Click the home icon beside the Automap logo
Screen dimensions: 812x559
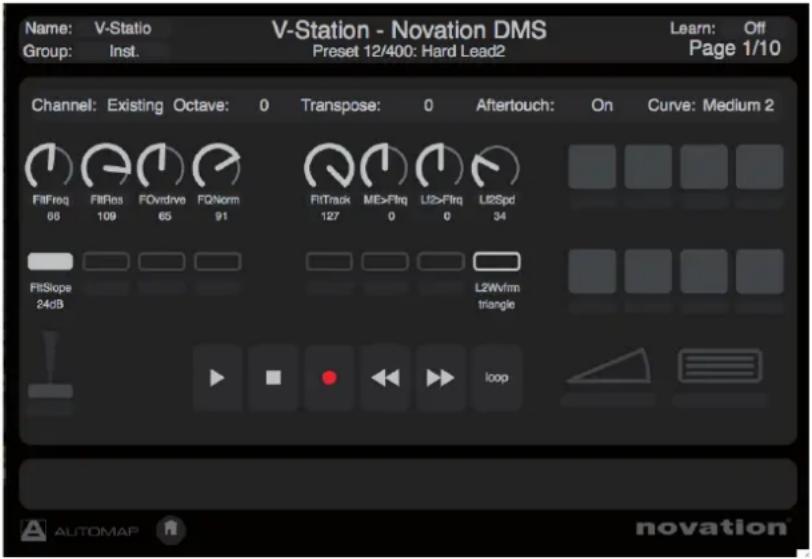pos(171,529)
